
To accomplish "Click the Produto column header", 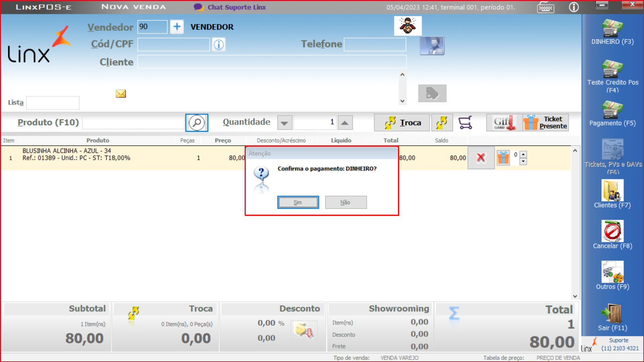I will 98,140.
